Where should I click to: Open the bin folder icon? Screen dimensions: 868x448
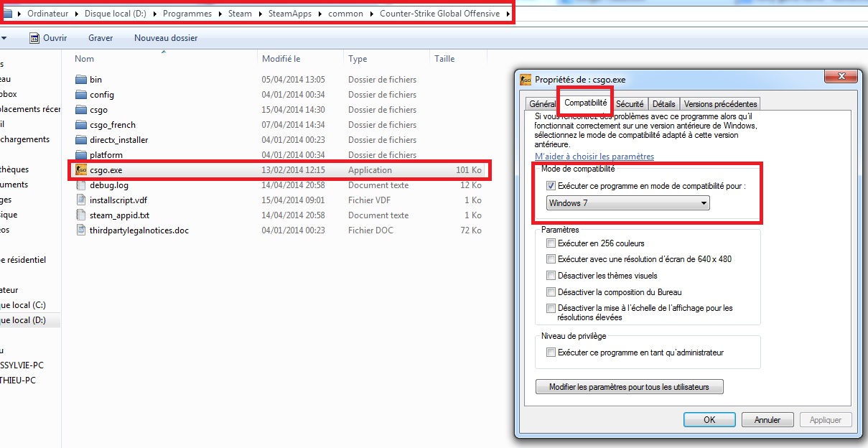(x=80, y=80)
